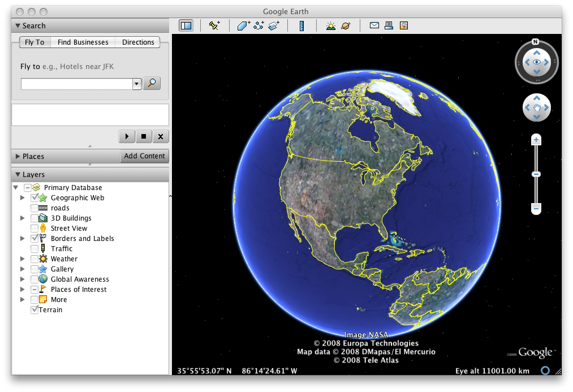Screen dimensions: 573x392
Task: Tilt view up with look joystick arrow
Action: pos(536,53)
